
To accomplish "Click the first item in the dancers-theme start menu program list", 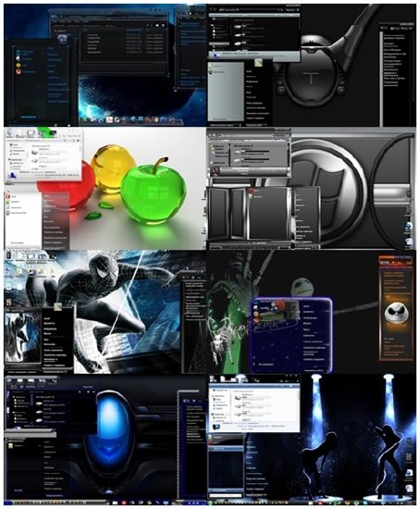I will point(226,437).
